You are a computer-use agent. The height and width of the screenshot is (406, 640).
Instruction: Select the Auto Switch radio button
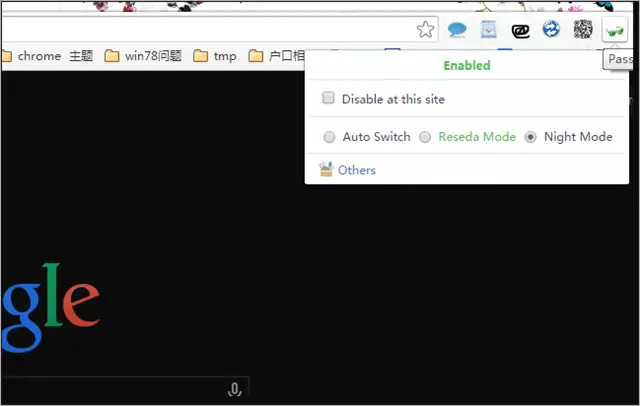[x=329, y=137]
